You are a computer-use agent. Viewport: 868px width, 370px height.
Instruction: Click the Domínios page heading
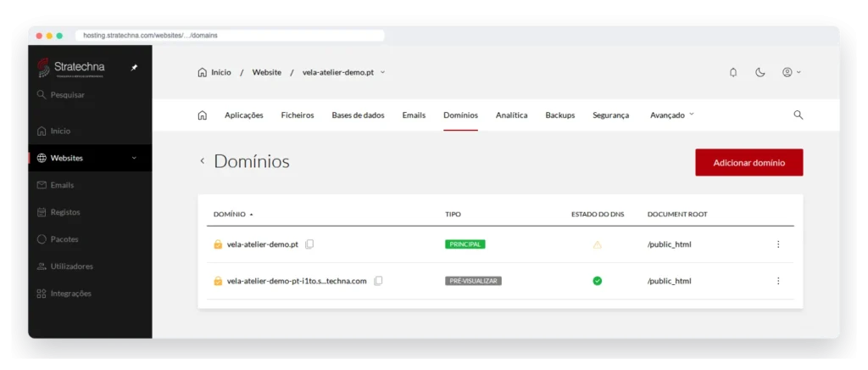[x=251, y=161]
